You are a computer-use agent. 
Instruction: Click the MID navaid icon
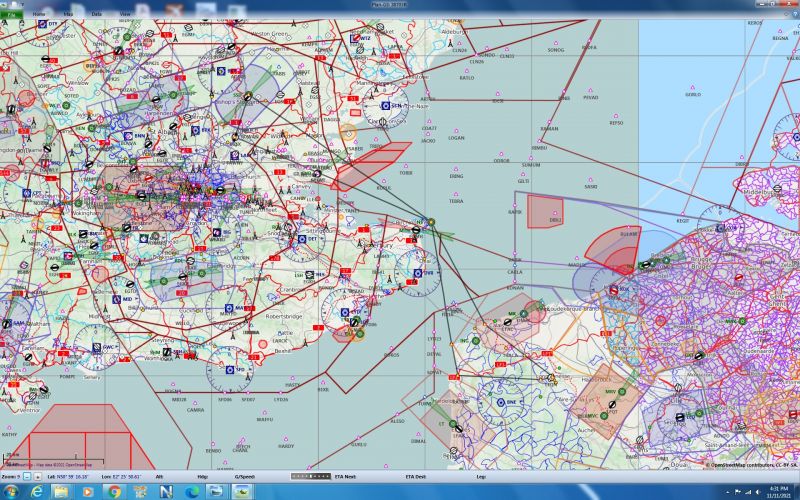tap(116, 299)
